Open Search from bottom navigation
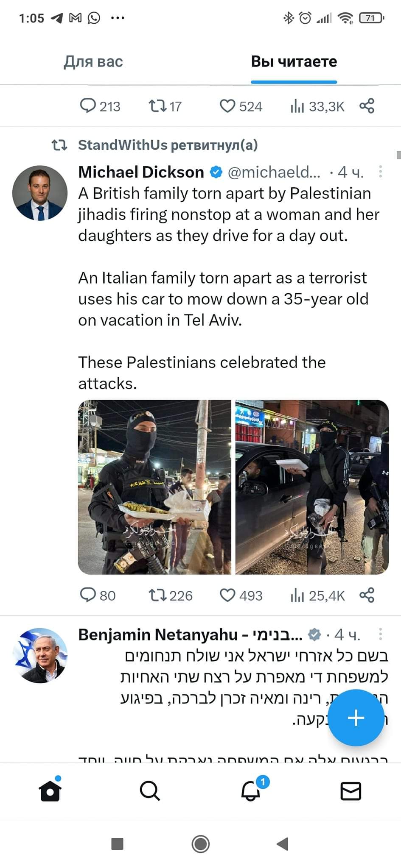The width and height of the screenshot is (401, 868). coord(150,791)
